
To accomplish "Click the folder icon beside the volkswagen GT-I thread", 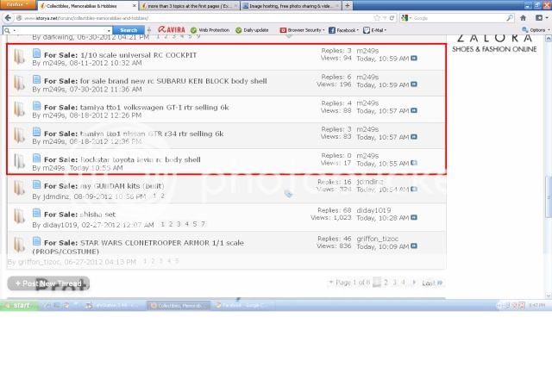I will pyautogui.click(x=18, y=110).
